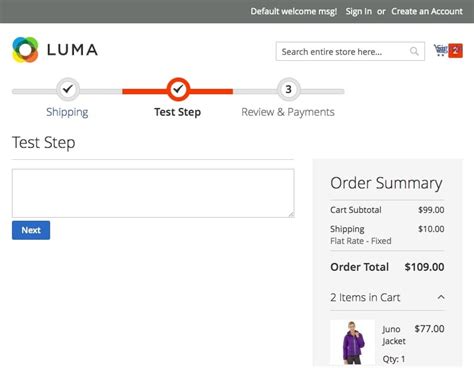Click the Shipping step checkmark circle

point(68,89)
